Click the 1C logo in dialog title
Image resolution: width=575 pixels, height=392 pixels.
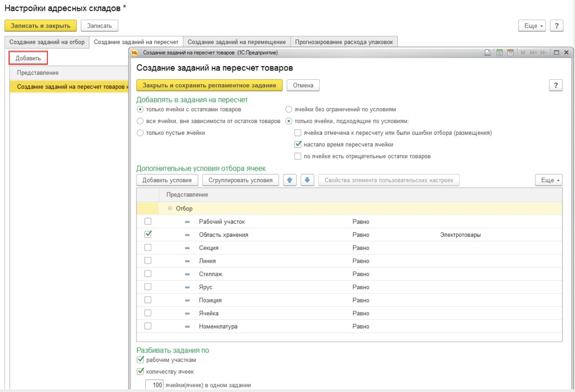click(135, 53)
